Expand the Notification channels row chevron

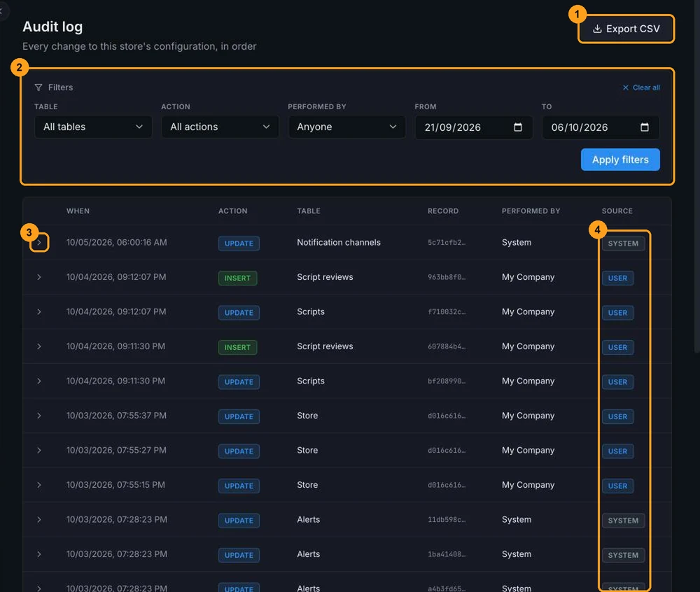click(39, 243)
